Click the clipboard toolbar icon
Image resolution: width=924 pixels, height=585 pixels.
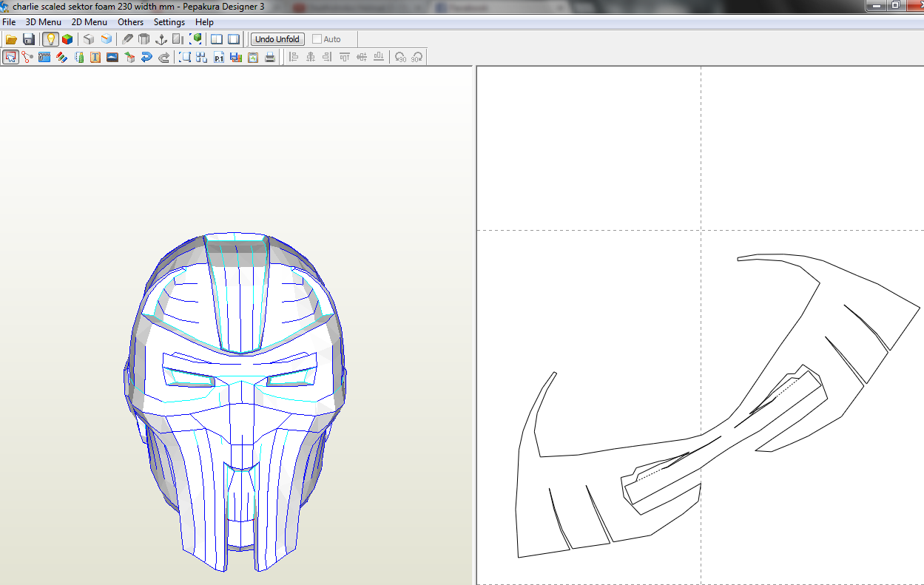[x=253, y=57]
